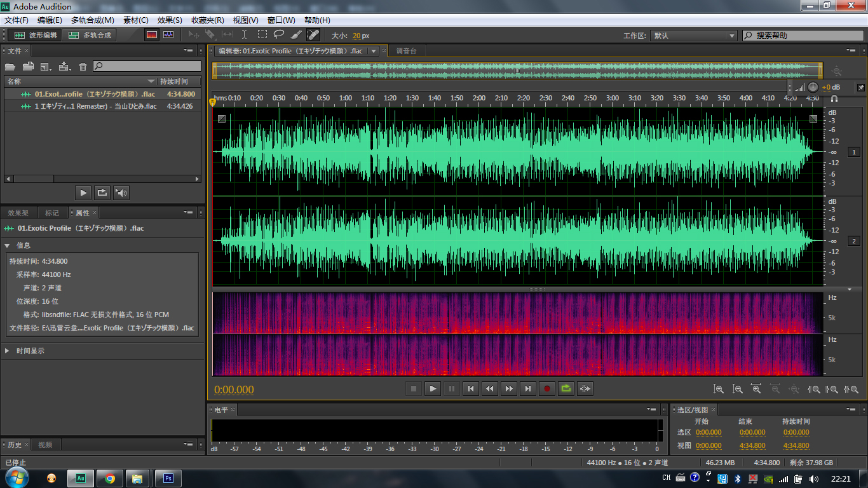Move playhead to previous marker

tap(471, 388)
